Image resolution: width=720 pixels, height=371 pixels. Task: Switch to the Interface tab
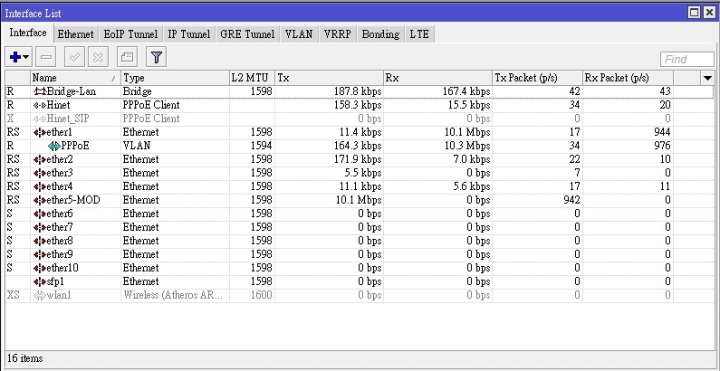(28, 33)
